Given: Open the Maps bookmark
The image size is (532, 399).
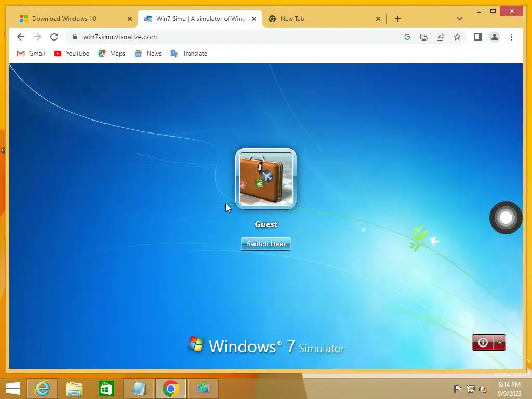Looking at the screenshot, I should pos(112,54).
